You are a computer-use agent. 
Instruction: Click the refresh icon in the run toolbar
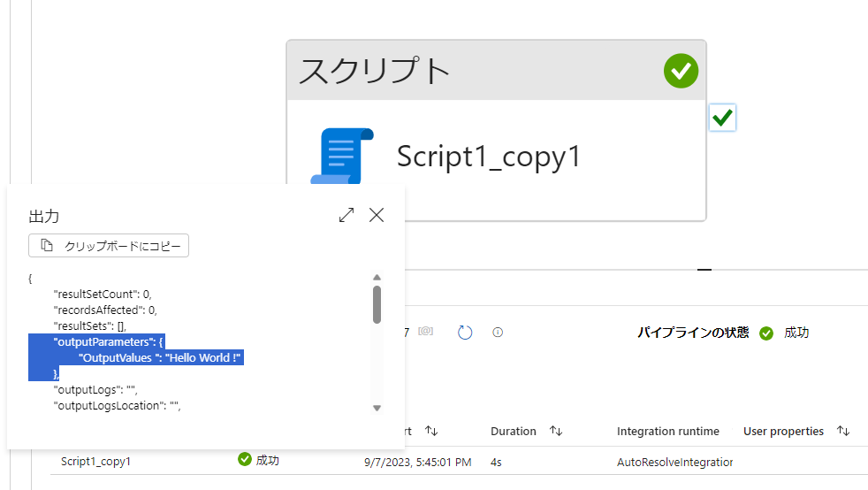pos(465,333)
